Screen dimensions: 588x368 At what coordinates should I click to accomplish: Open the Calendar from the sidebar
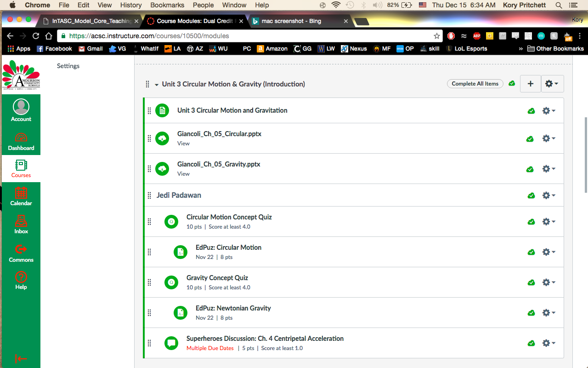point(21,196)
